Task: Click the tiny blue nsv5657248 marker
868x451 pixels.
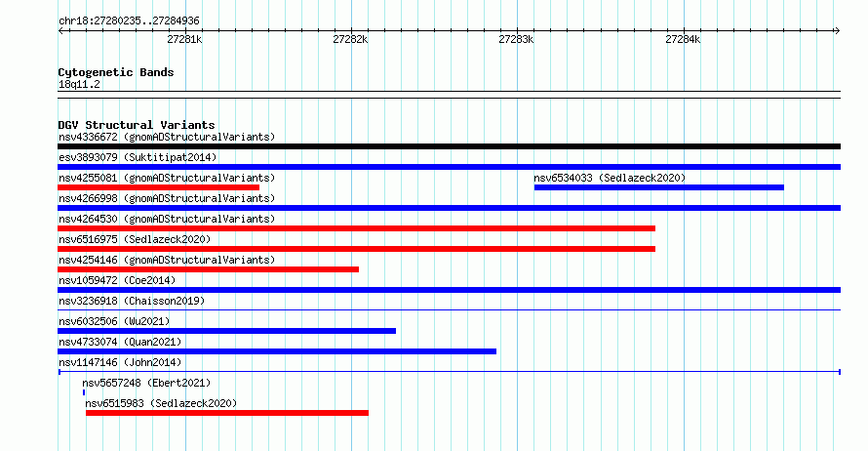Action: pos(84,392)
